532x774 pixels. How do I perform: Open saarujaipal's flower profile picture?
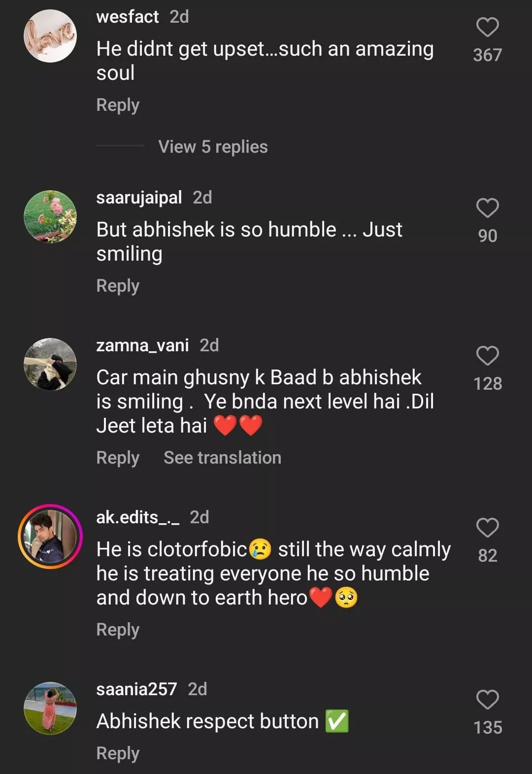pyautogui.click(x=50, y=217)
